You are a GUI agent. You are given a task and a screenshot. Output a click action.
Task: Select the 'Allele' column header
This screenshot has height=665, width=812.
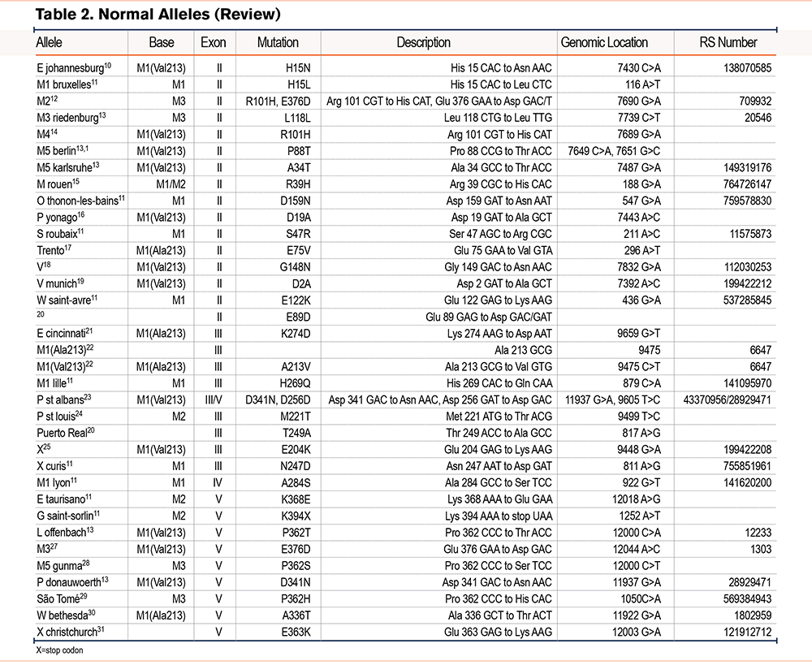coord(50,42)
